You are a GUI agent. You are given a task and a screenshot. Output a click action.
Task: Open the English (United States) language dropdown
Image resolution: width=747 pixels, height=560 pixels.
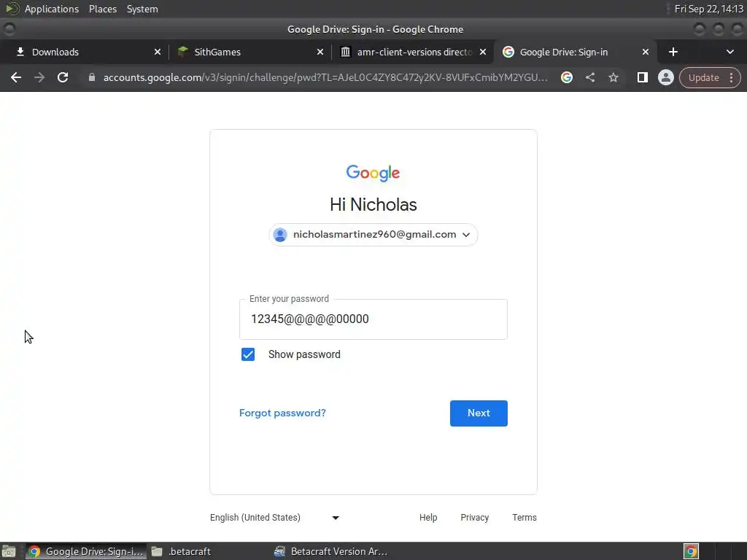274,518
